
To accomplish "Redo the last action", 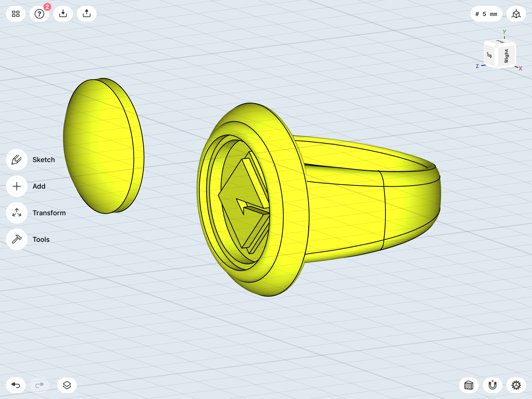I will (x=39, y=385).
